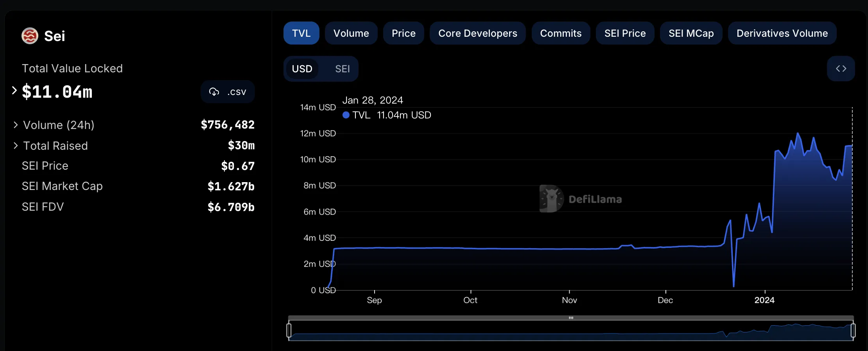This screenshot has height=351, width=868.
Task: Click the Sep label on x-axis
Action: [x=374, y=300]
